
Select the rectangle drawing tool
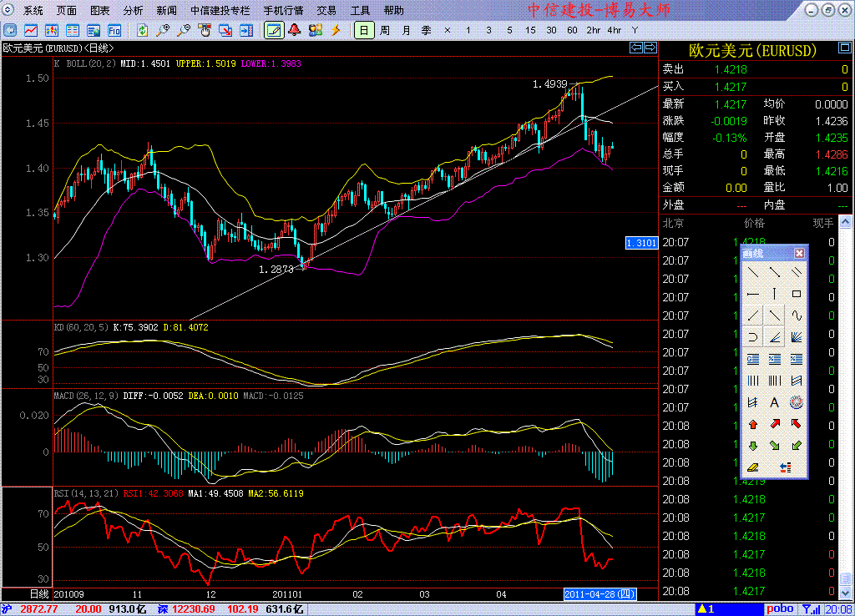tap(796, 294)
